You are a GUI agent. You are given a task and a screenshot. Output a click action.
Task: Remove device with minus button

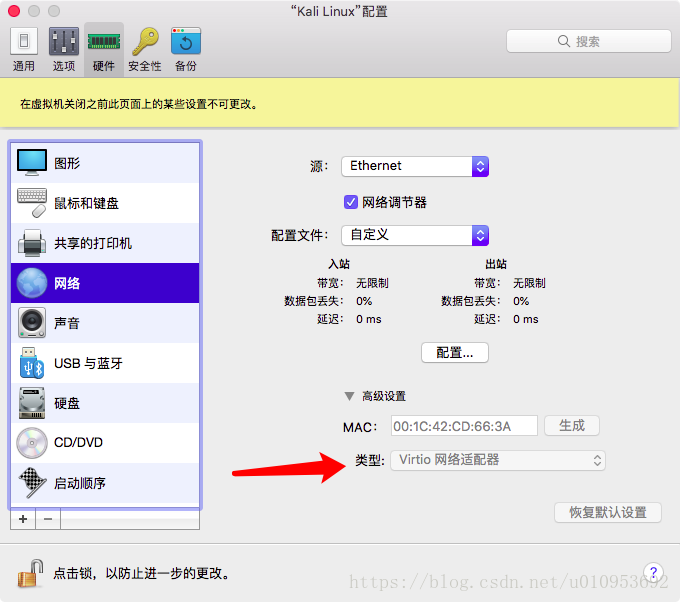tap(48, 519)
